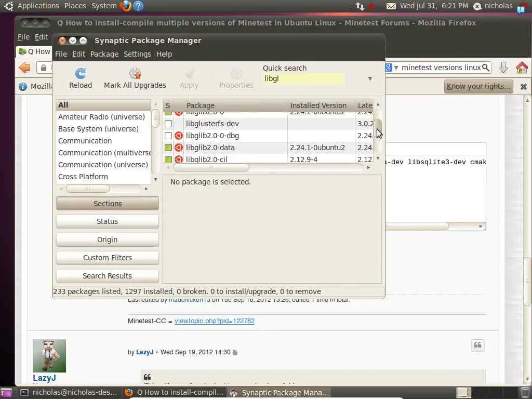This screenshot has height=399, width=532.
Task: Open the Synaptic File menu
Action: (x=61, y=54)
